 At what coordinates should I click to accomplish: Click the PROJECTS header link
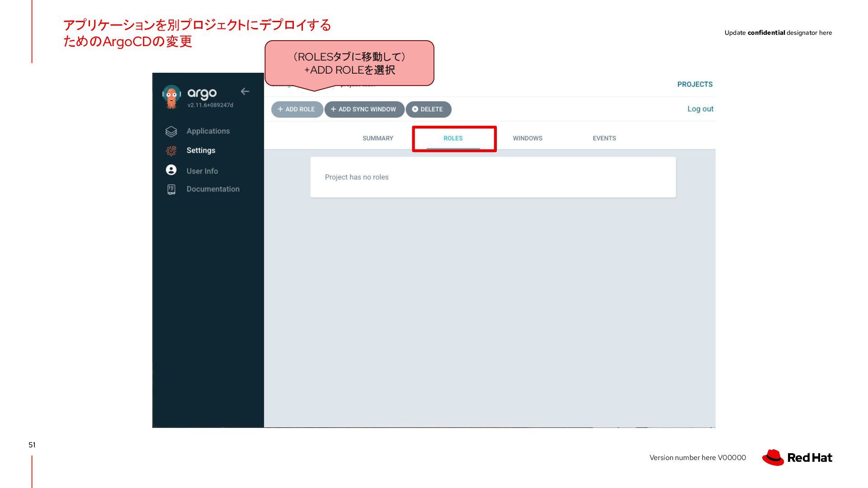point(695,84)
